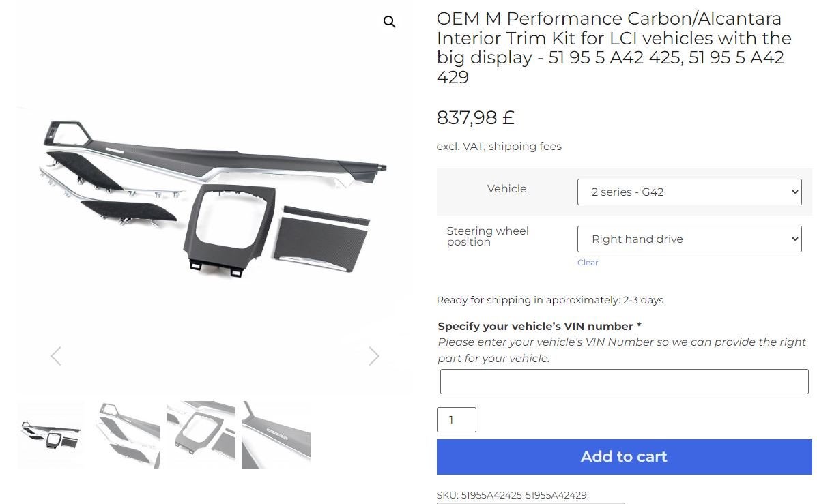
Task: Open the Steering wheel position dropdown
Action: 689,239
